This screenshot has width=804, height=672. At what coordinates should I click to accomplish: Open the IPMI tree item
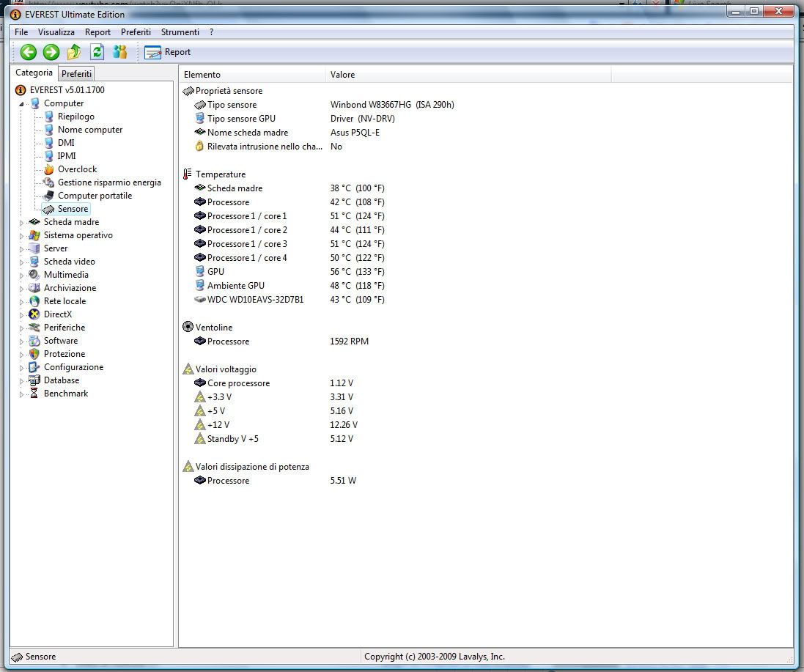[67, 156]
